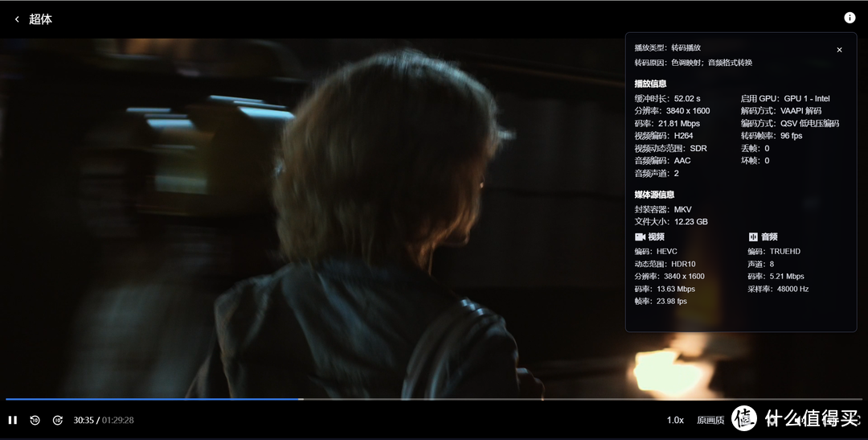
Task: Click the 编码方式: QSV 低电压编码 entry
Action: (790, 124)
